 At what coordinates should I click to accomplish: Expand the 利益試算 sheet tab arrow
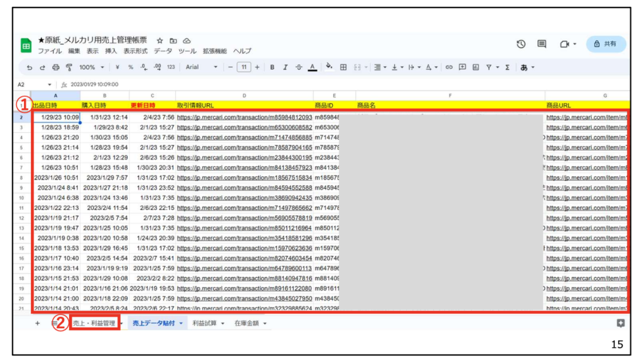click(223, 323)
